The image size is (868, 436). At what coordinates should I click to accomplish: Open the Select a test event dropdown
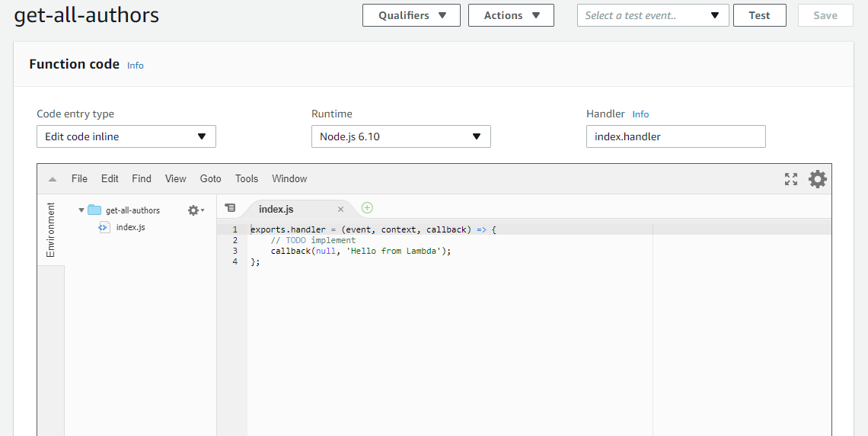coord(653,15)
